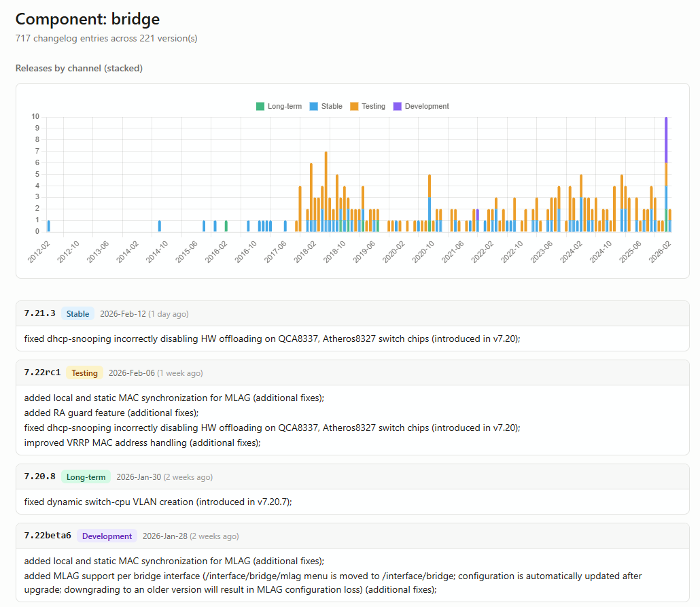This screenshot has width=700, height=607.
Task: Toggle the Testing series in chart legend
Action: [x=368, y=106]
